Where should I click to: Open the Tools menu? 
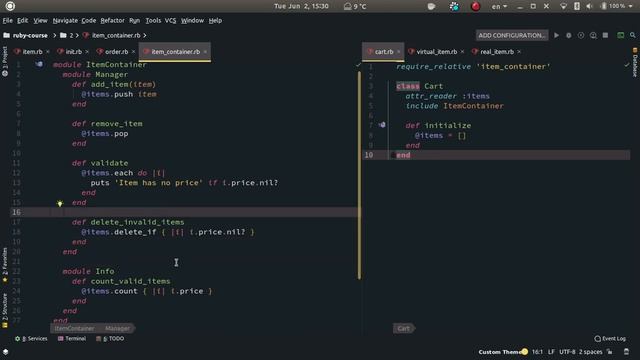[x=153, y=20]
